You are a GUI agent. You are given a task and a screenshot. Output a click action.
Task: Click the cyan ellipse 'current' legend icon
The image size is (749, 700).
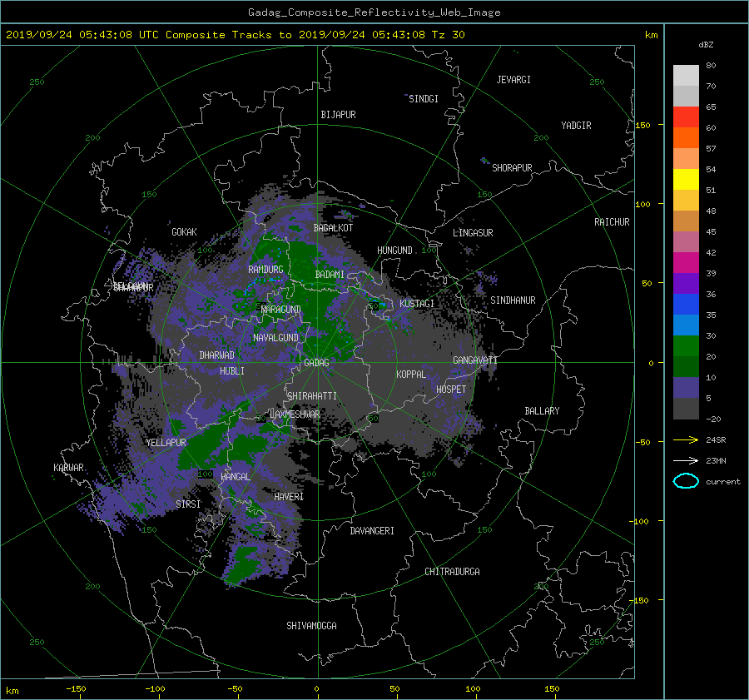686,481
